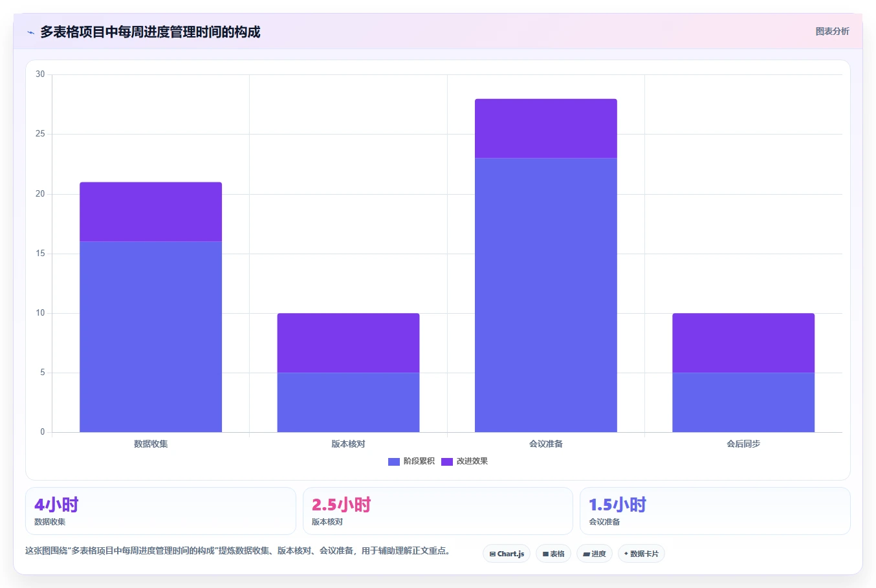
Task: Click the "数据卡片" tag
Action: [641, 554]
